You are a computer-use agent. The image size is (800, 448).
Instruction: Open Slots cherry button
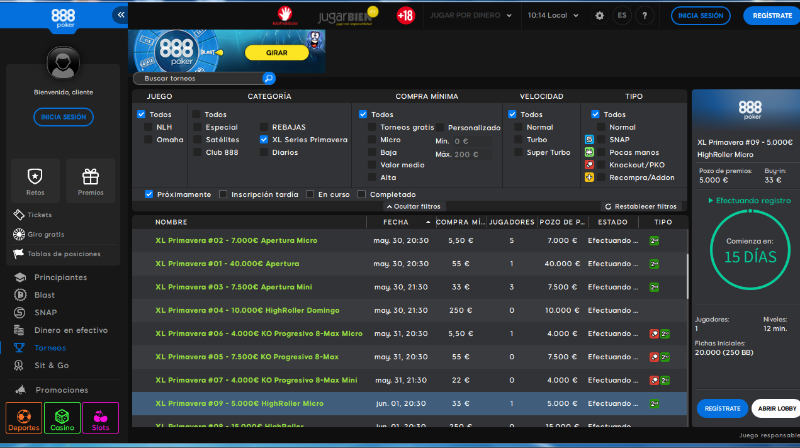click(x=101, y=418)
